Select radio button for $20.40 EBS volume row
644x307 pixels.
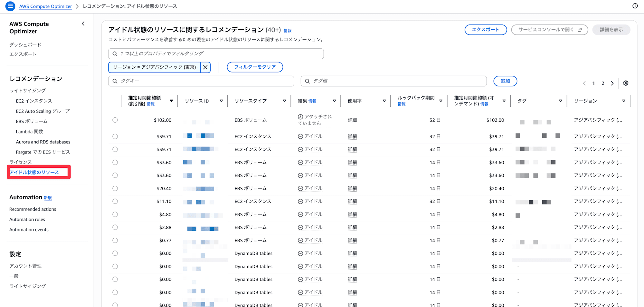(x=115, y=188)
